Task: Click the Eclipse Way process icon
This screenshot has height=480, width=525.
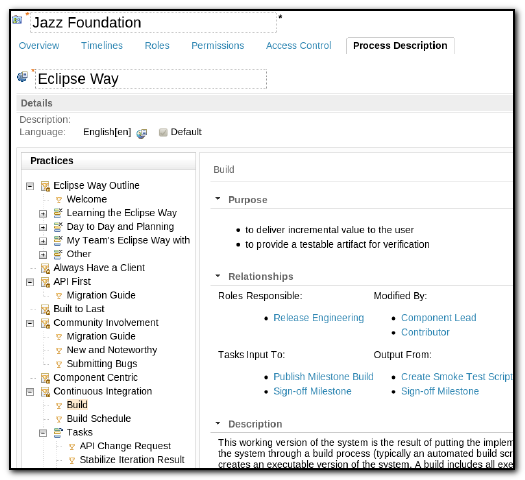Action: [x=22, y=77]
